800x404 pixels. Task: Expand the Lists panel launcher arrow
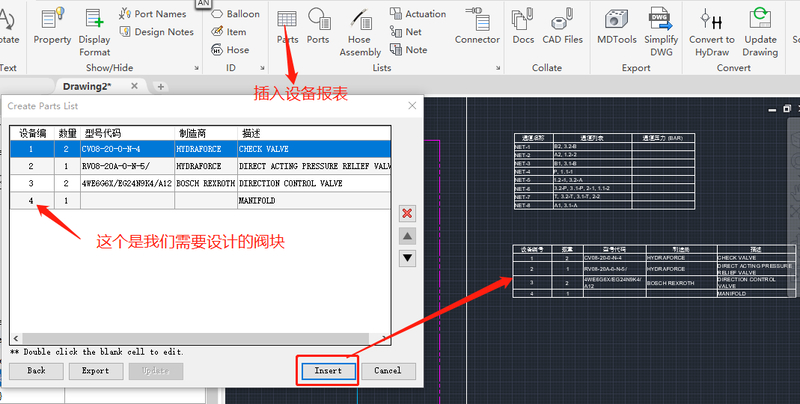497,67
